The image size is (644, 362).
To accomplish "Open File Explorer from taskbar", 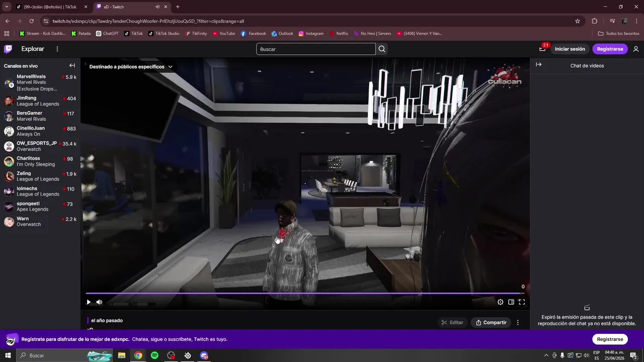I will tap(122, 355).
